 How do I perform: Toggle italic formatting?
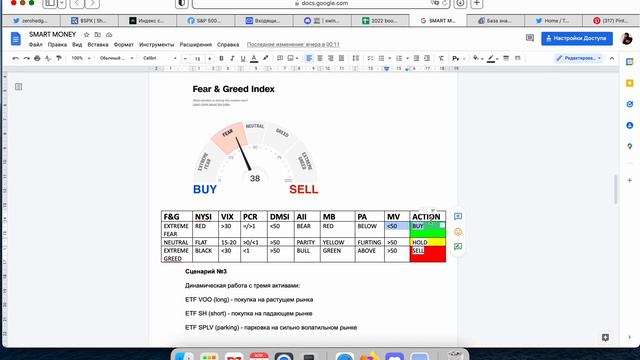(232, 58)
